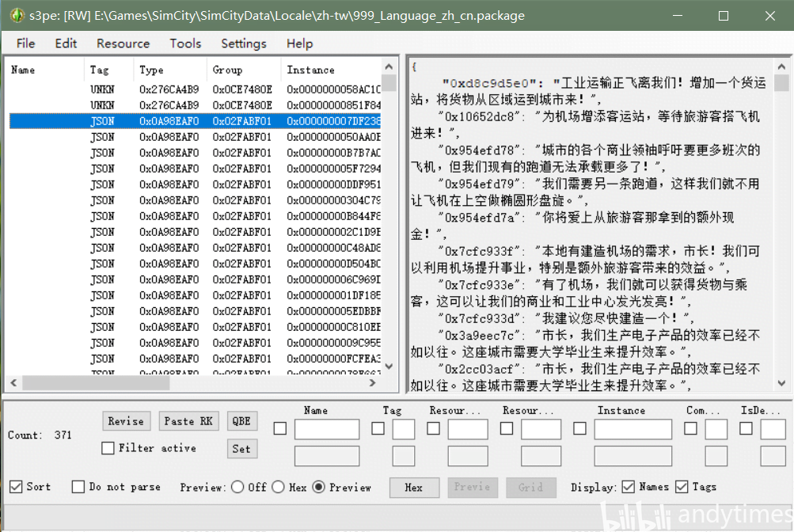Screen dimensions: 794x532
Task: Check the Tag filter checkbox
Action: pyautogui.click(x=378, y=429)
